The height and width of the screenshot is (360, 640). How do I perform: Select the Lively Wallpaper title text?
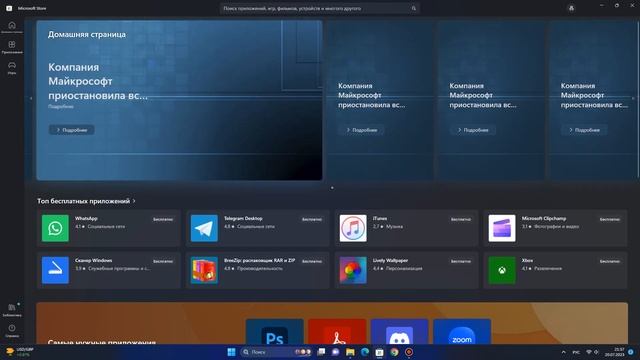click(390, 260)
